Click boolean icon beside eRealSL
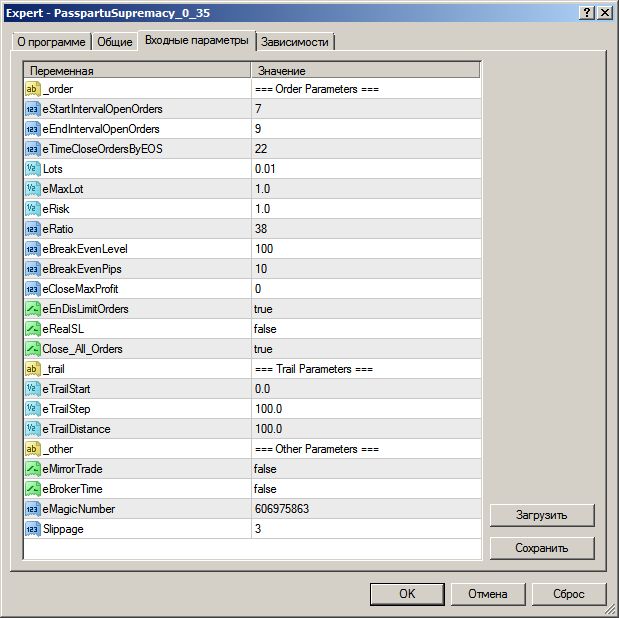 33,329
